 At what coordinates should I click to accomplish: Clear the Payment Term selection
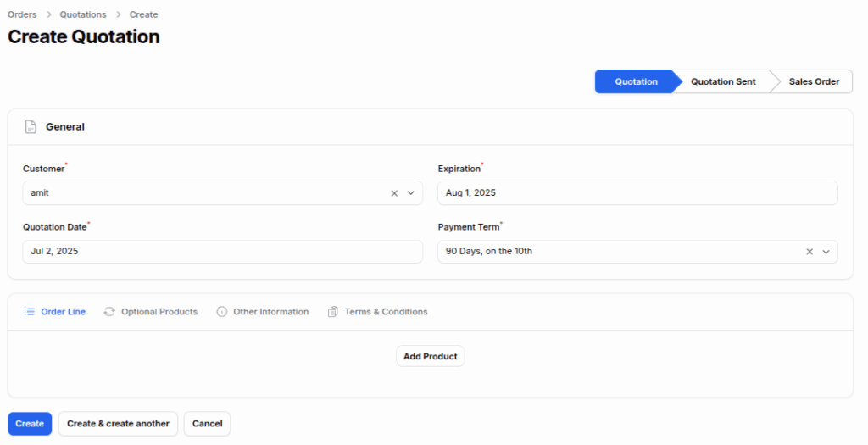point(810,252)
